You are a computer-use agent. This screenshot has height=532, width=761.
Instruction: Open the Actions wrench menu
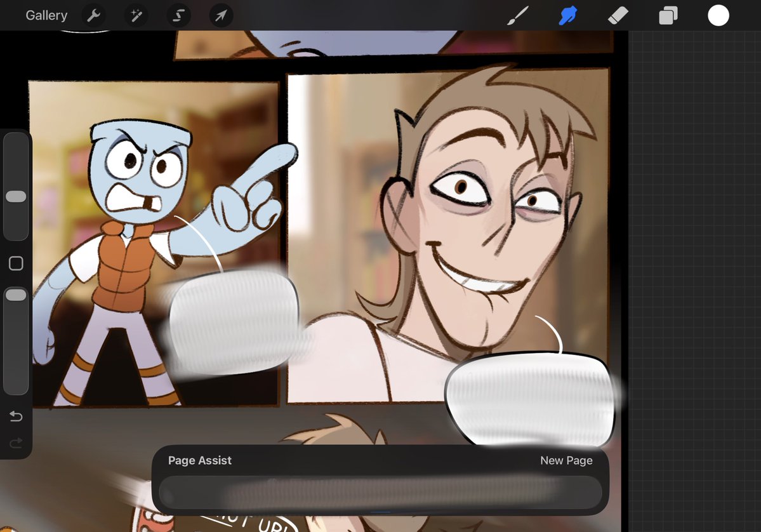click(x=94, y=15)
